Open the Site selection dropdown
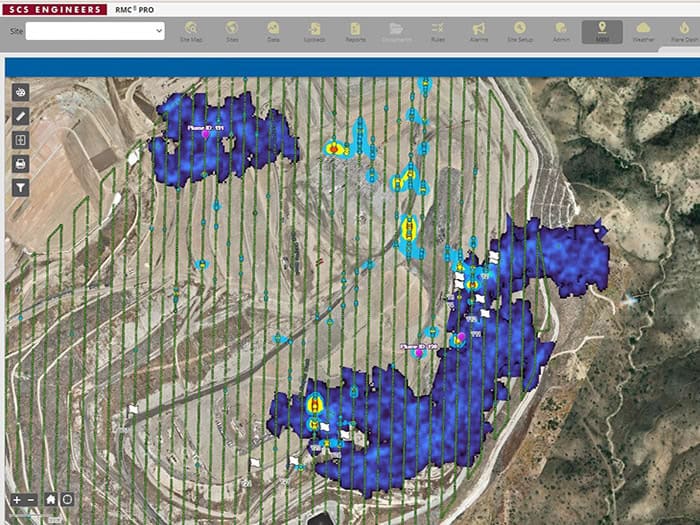Viewport: 700px width, 525px height. [x=95, y=31]
